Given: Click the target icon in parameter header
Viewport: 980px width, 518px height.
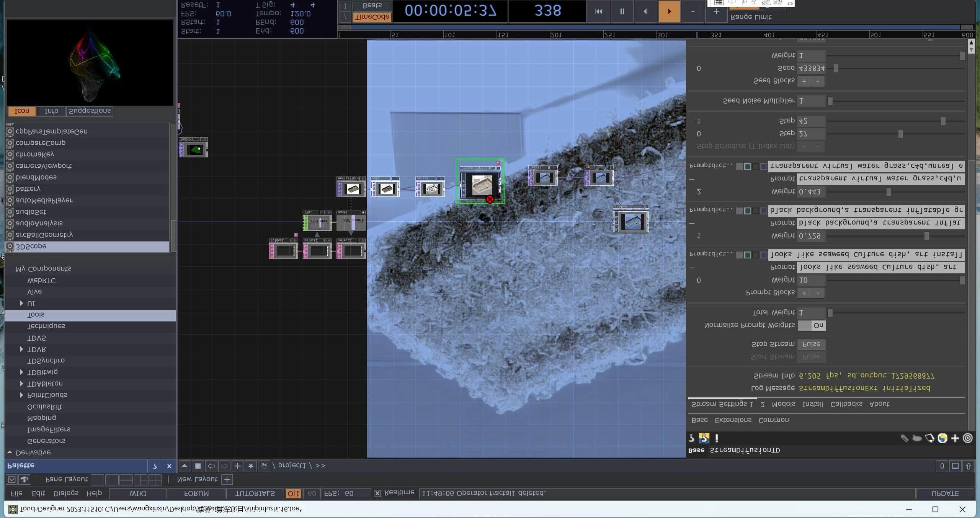Looking at the screenshot, I should [967, 438].
